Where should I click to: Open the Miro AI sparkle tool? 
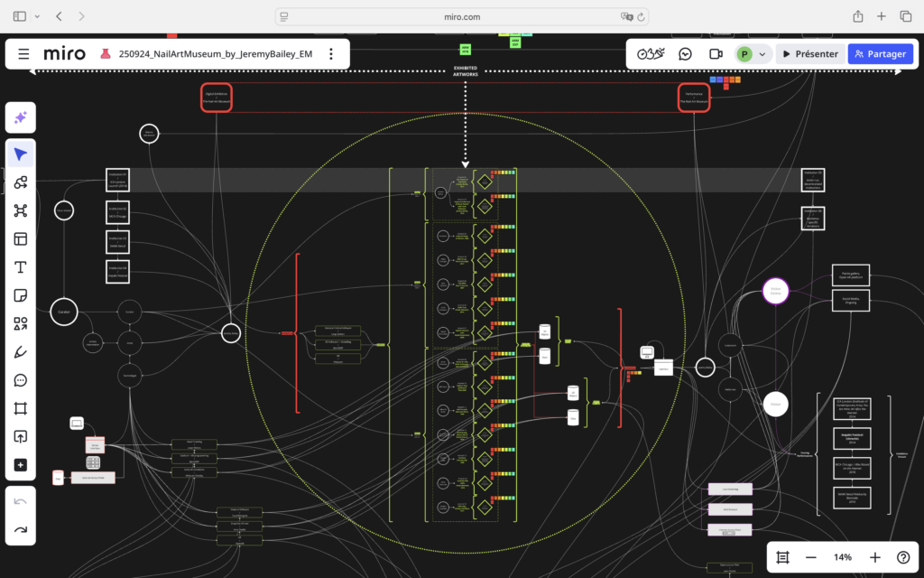(x=20, y=118)
